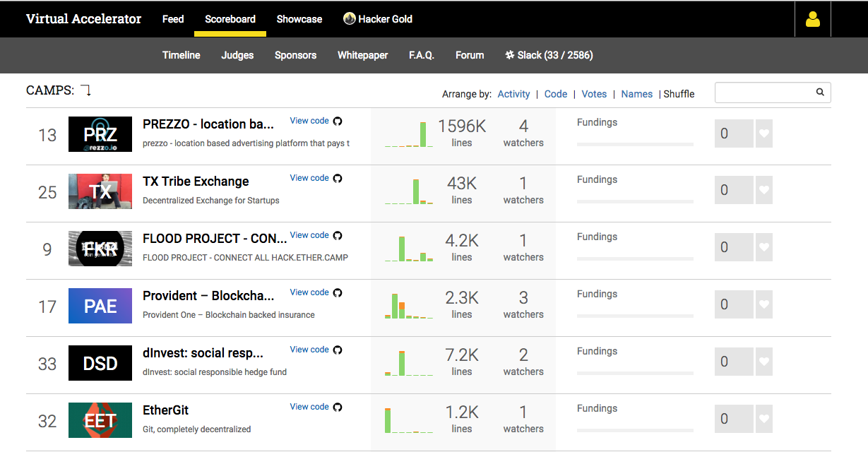
Task: Click View code for PREZZO
Action: click(309, 121)
